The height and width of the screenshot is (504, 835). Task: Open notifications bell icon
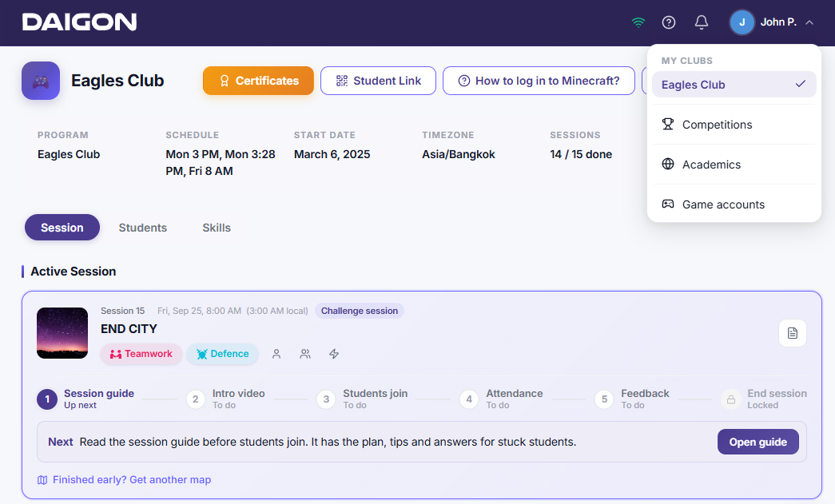pos(702,22)
